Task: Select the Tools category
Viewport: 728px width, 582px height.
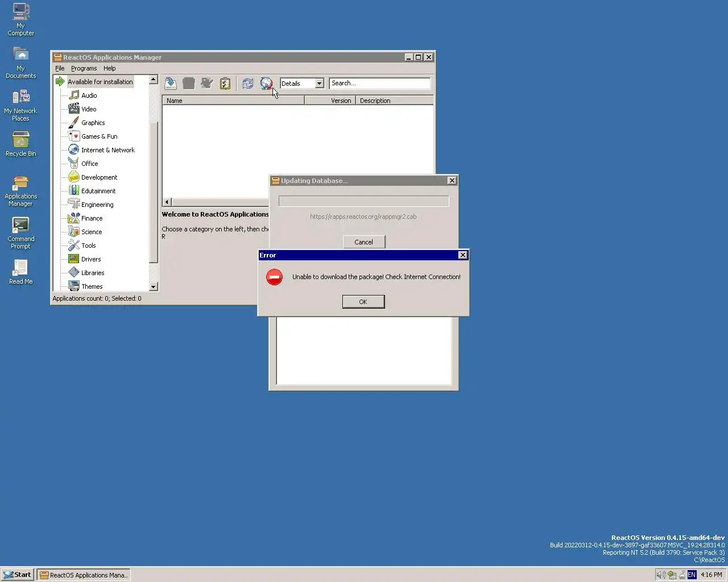Action: click(88, 246)
